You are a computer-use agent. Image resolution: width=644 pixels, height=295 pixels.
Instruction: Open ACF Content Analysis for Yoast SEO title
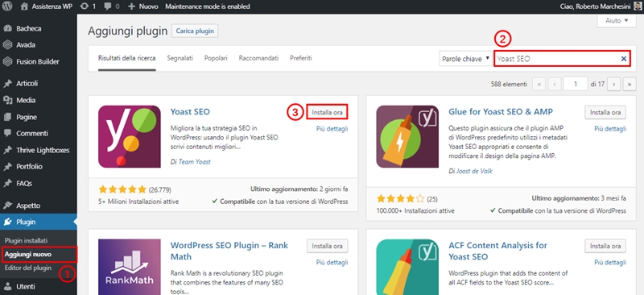pos(498,251)
